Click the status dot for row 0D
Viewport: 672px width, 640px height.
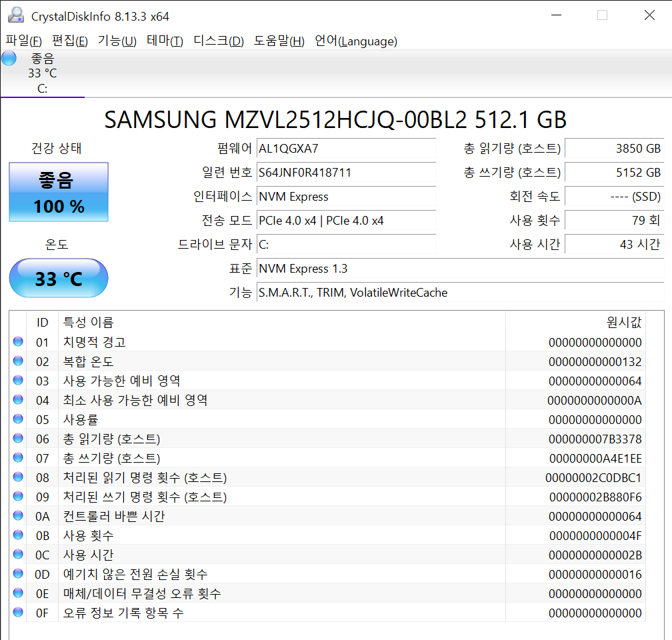pyautogui.click(x=18, y=573)
